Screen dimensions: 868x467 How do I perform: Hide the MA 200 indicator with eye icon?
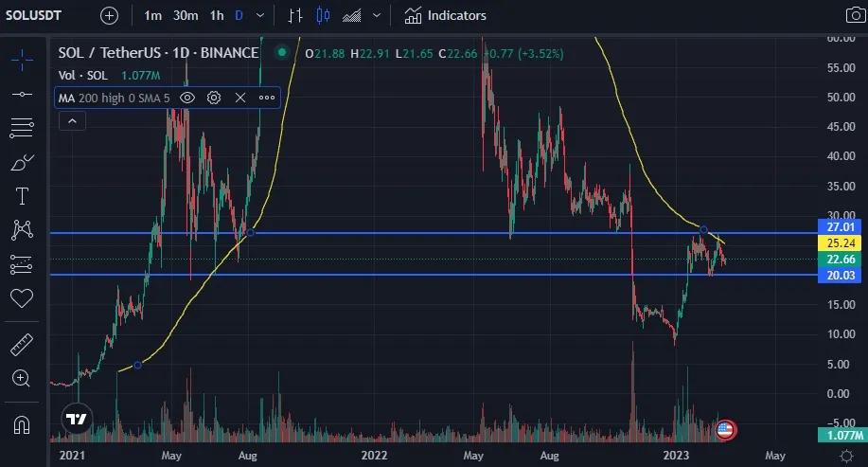(x=187, y=97)
